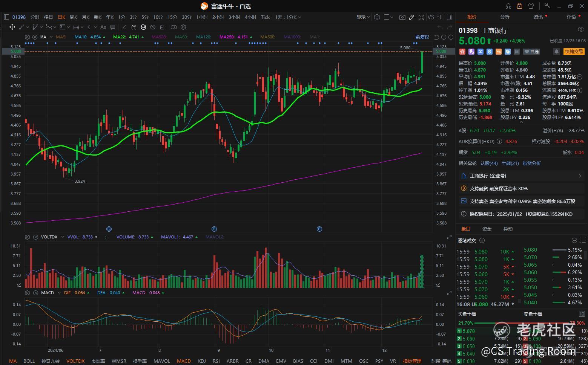Click the blue dollar sign badge

click(490, 52)
